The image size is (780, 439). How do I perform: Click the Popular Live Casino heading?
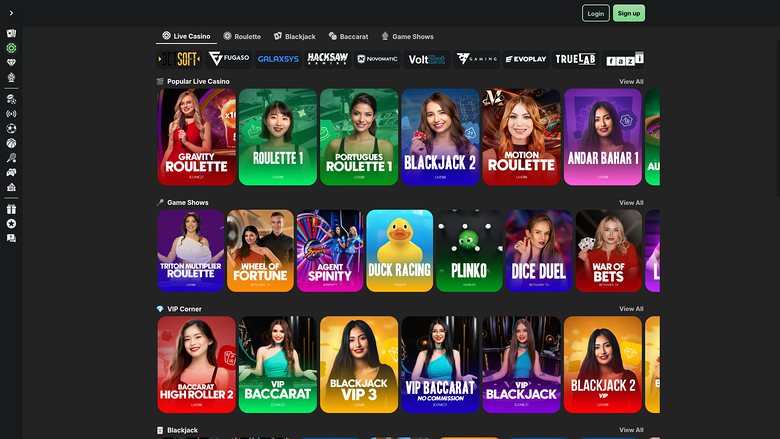coord(198,82)
